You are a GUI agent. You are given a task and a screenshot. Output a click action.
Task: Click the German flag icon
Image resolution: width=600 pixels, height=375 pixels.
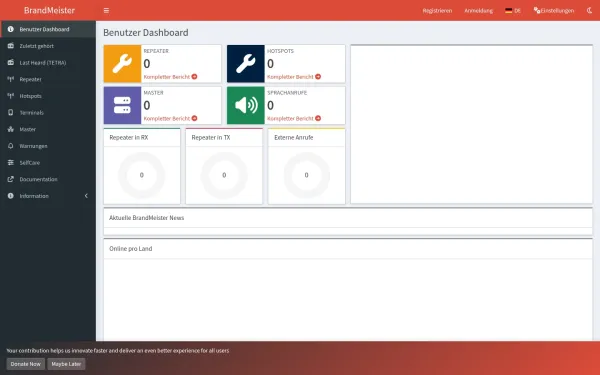[509, 10]
